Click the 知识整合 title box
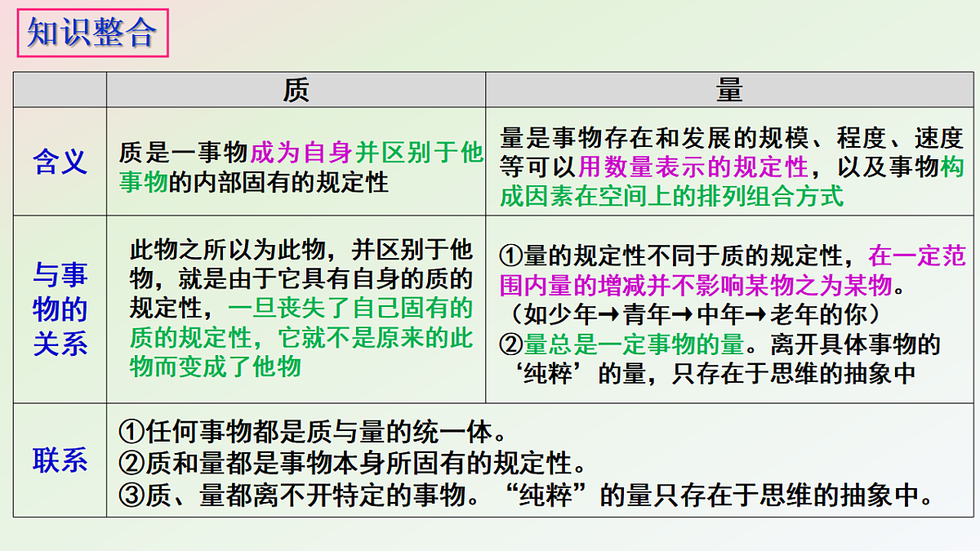This screenshot has width=980, height=551. (x=92, y=33)
